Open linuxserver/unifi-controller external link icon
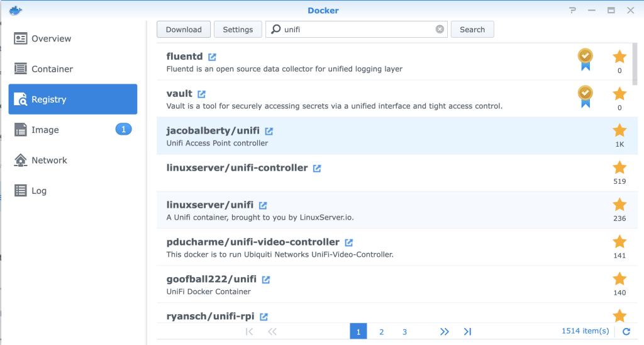The height and width of the screenshot is (345, 644). pyautogui.click(x=317, y=168)
